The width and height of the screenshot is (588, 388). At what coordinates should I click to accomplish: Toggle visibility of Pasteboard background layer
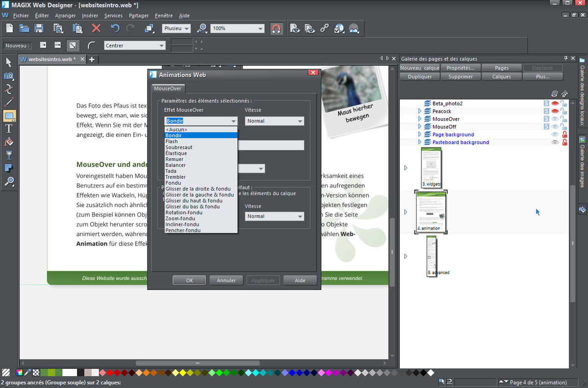click(555, 142)
